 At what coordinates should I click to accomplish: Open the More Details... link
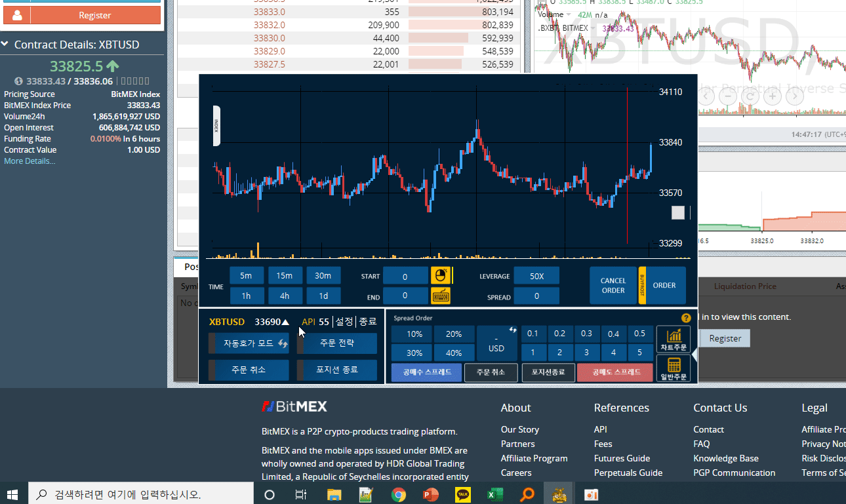30,161
